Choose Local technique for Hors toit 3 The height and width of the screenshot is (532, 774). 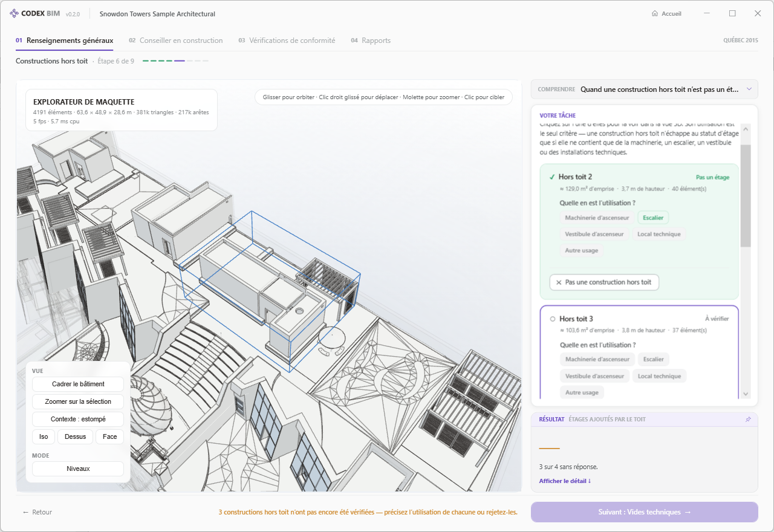(659, 376)
